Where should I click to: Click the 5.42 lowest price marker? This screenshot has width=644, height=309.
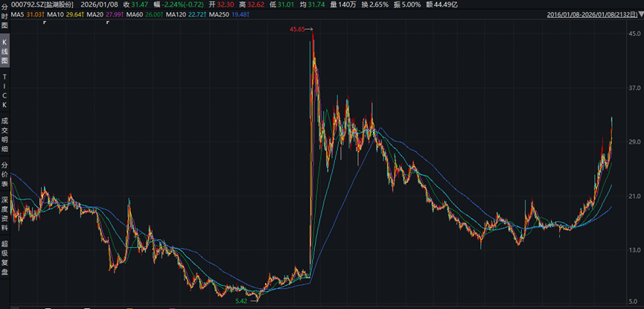click(x=241, y=300)
